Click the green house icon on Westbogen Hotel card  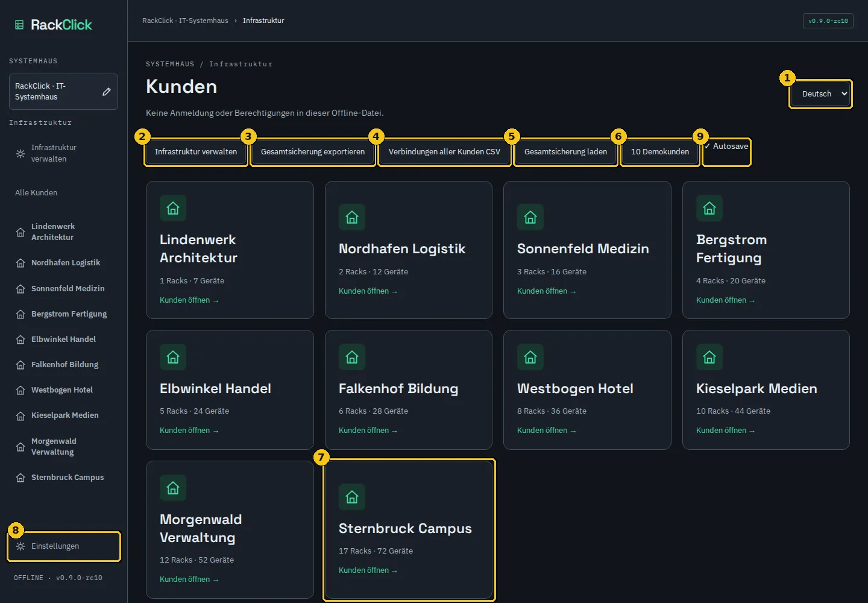pyautogui.click(x=530, y=357)
